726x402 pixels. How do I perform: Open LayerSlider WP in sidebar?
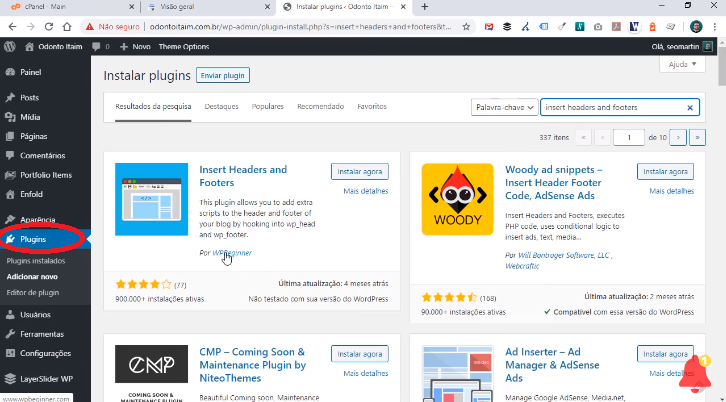coord(45,379)
